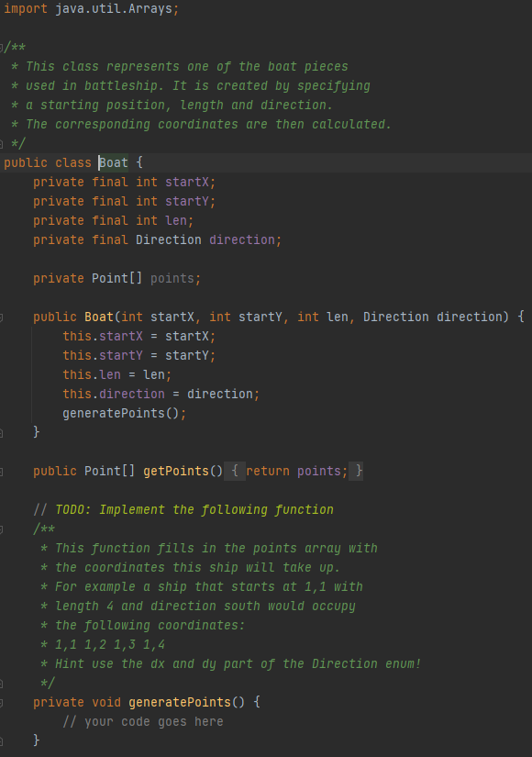The image size is (532, 757).
Task: Click the 'Direction direction' parameter in the constructor signature
Action: (433, 317)
